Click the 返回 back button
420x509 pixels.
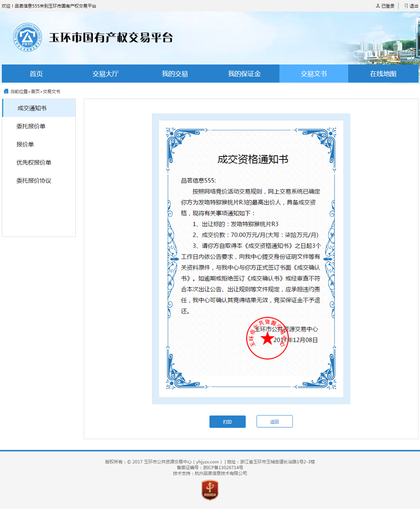pyautogui.click(x=274, y=422)
